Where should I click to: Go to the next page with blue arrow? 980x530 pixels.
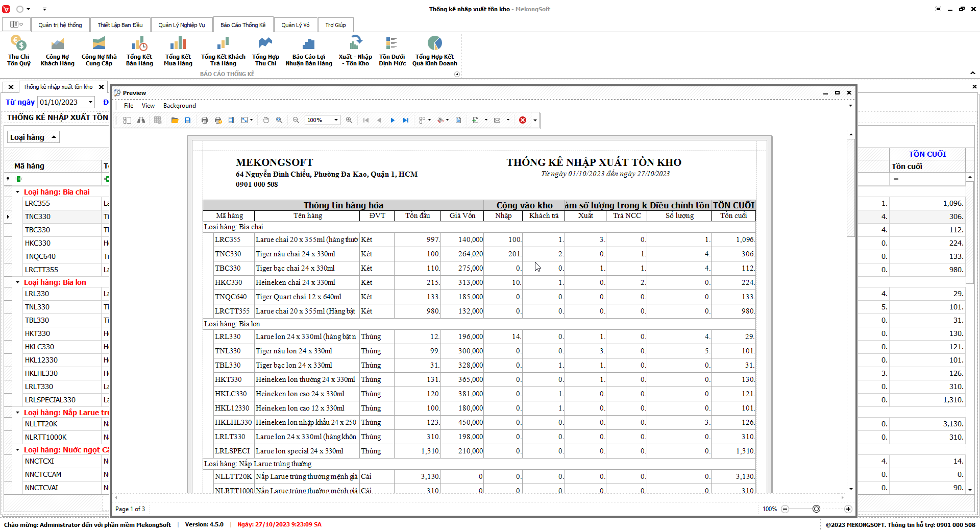(393, 120)
